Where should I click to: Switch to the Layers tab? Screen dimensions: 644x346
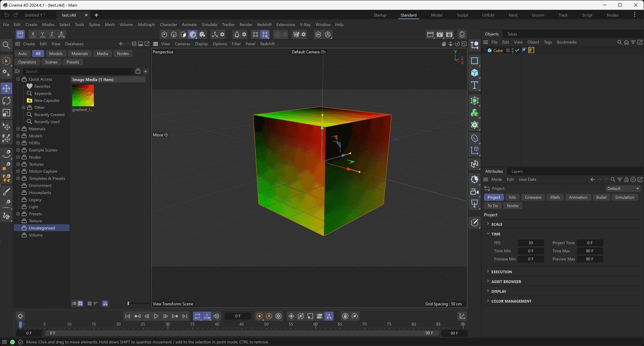coord(517,171)
